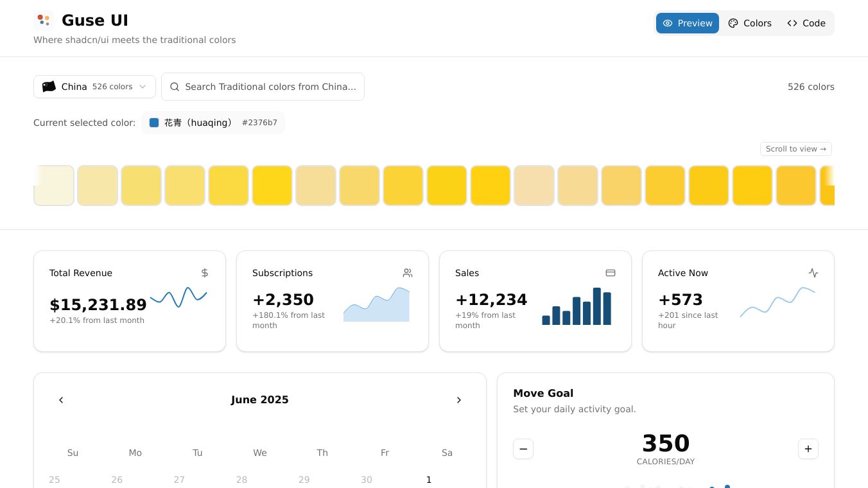The image size is (868, 488).
Task: Go to previous month in calendar
Action: [61, 400]
